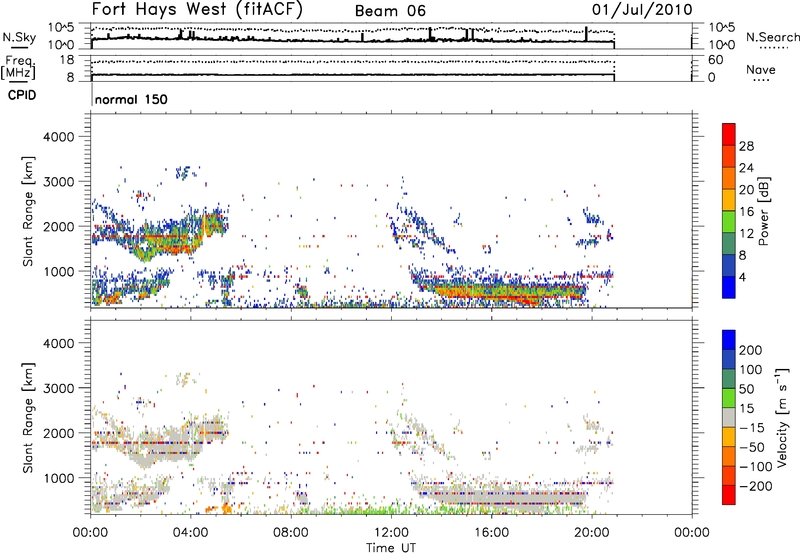Click the sky noise spike near 20:00
Screen dimensions: 800x554
[586, 34]
